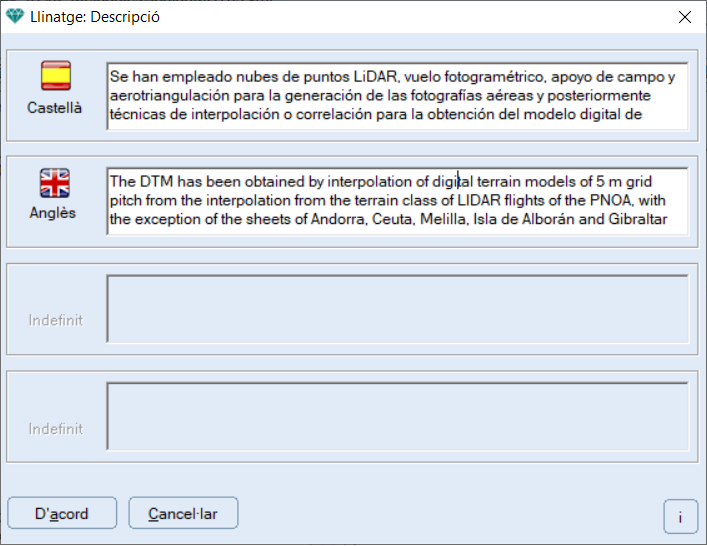Open the info 'i' button
Viewport: 707px width, 546px height.
[680, 517]
